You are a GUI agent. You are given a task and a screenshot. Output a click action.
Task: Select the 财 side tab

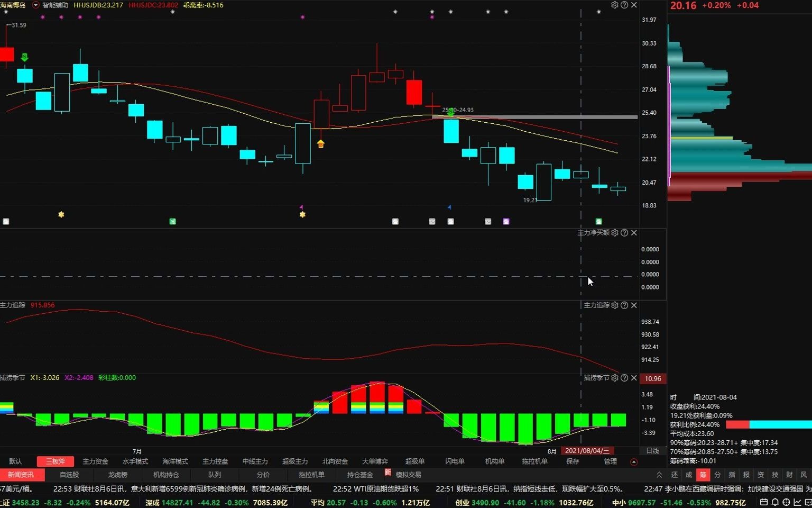pyautogui.click(x=789, y=475)
